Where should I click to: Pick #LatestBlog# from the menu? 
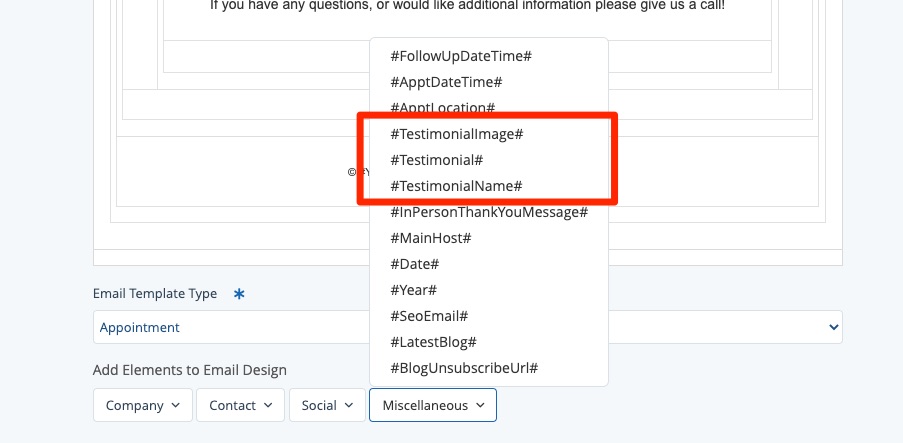tap(433, 342)
